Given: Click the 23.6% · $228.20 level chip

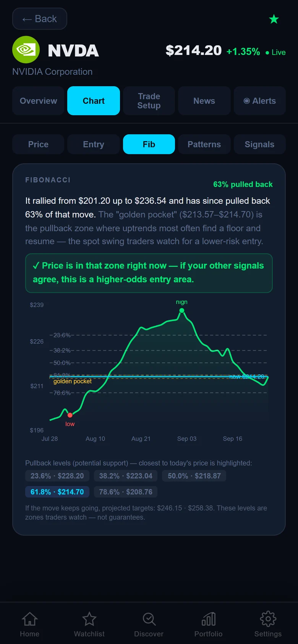Looking at the screenshot, I should tap(57, 476).
